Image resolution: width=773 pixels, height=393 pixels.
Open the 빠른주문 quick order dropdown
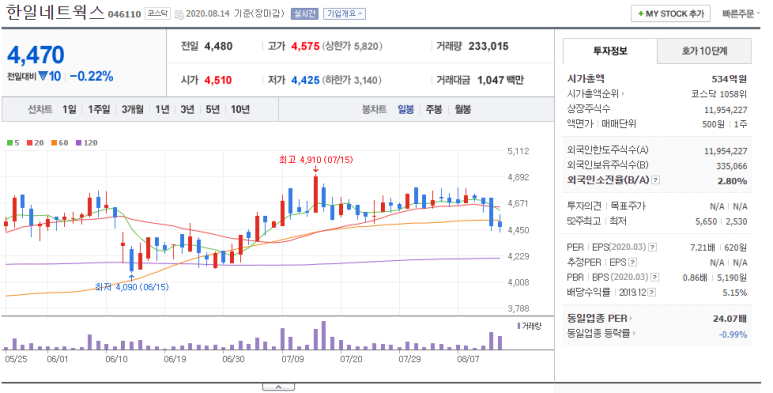coord(741,14)
